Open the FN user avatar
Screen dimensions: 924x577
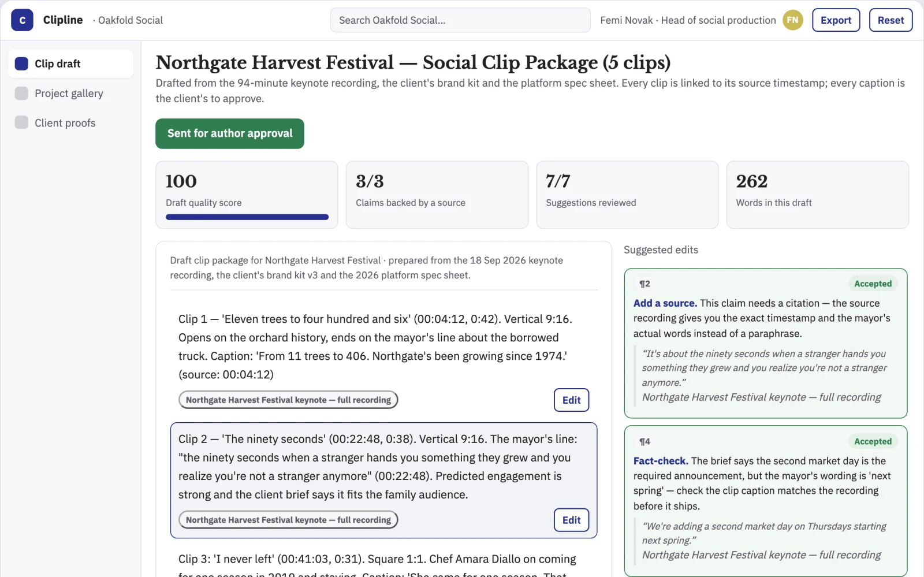tap(792, 20)
